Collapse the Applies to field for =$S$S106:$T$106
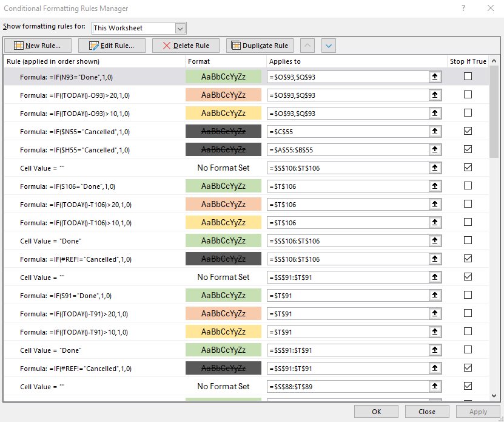Viewport: 504px width, 422px height. click(435, 168)
